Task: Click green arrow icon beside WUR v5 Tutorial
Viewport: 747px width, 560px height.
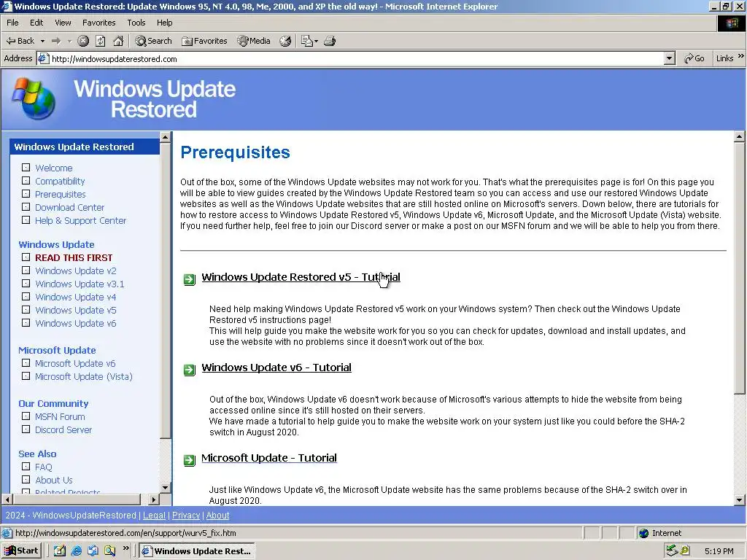Action: point(190,279)
